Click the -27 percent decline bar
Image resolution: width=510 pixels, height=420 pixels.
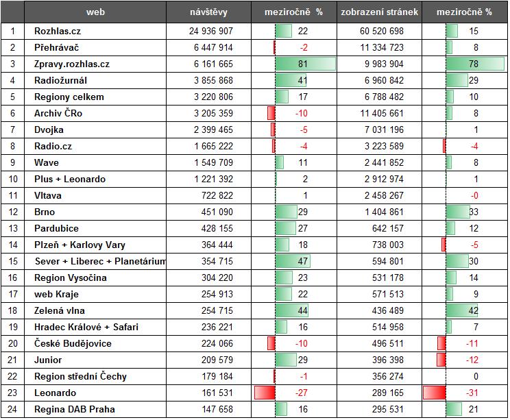pyautogui.click(x=265, y=393)
